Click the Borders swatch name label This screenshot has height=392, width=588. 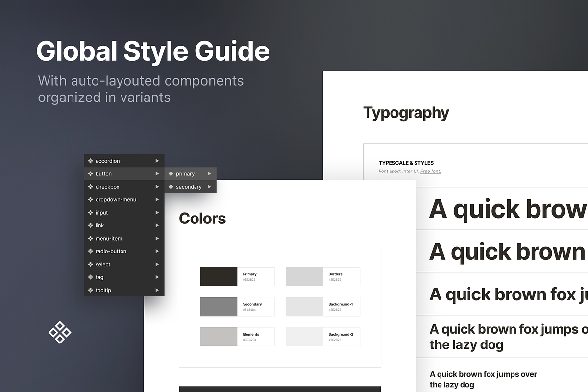[x=336, y=274]
